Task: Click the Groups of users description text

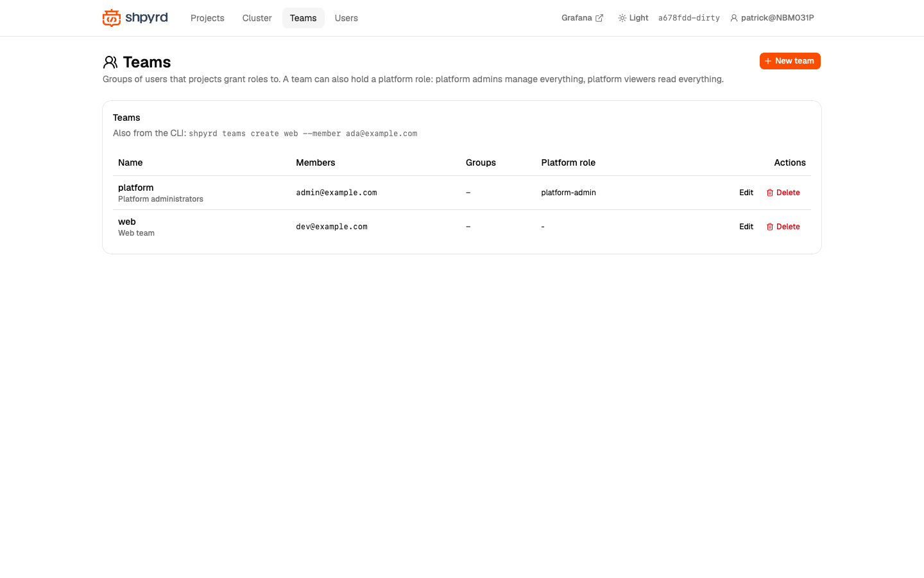Action: tap(413, 79)
